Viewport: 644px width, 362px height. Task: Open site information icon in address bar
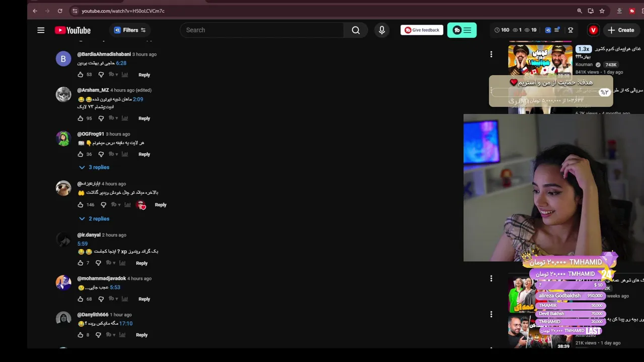coord(74,11)
